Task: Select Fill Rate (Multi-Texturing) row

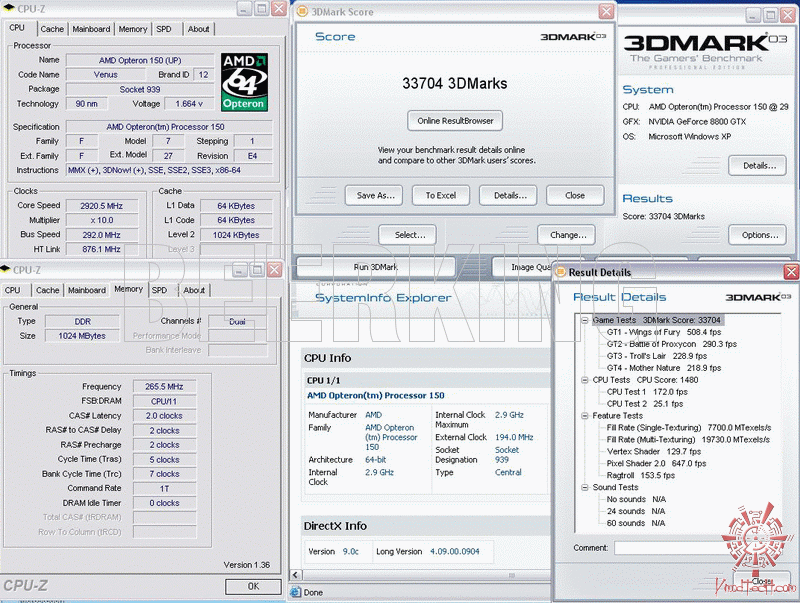Action: pos(688,439)
